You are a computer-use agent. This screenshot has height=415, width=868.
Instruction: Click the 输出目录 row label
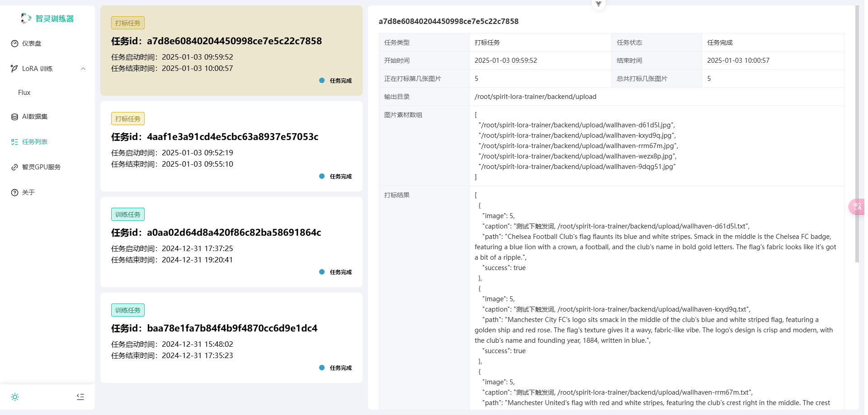tap(397, 97)
